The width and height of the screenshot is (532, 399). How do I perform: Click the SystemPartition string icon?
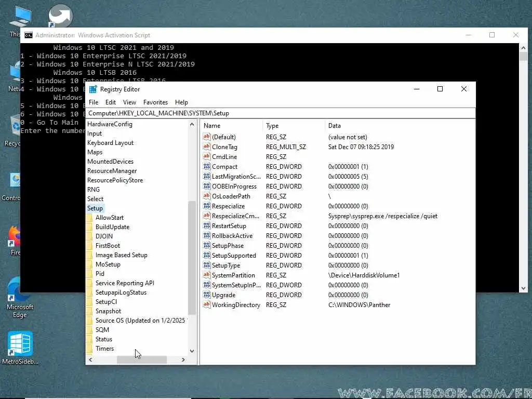(207, 275)
